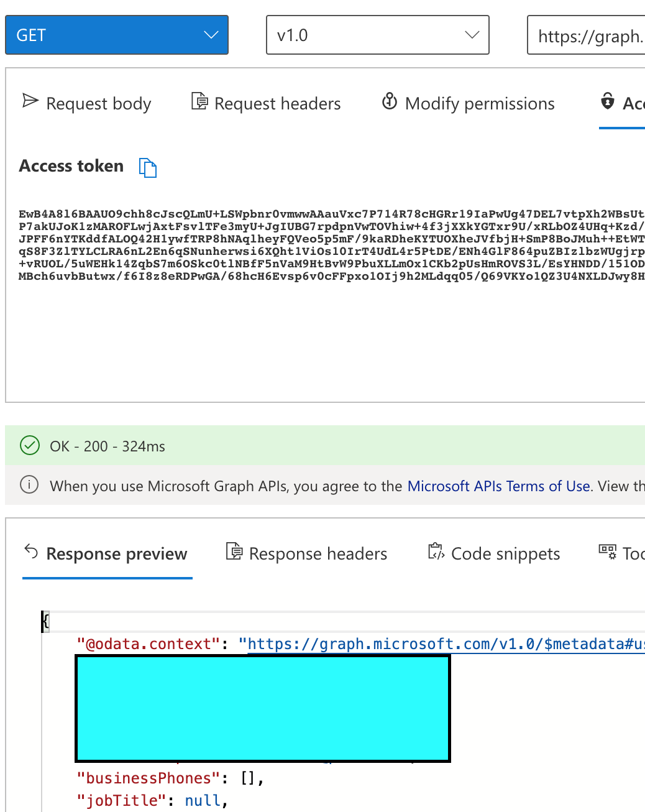This screenshot has width=645, height=812.
Task: Click the Request headers document icon
Action: (199, 101)
